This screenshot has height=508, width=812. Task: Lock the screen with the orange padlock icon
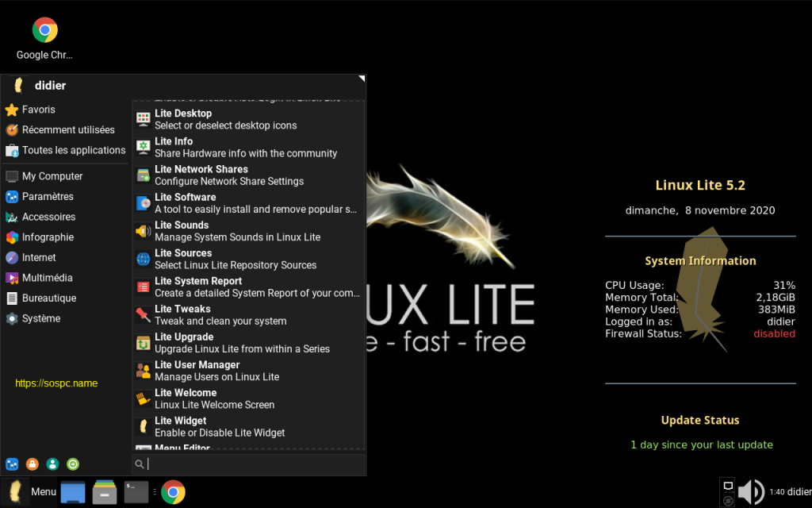click(x=32, y=464)
